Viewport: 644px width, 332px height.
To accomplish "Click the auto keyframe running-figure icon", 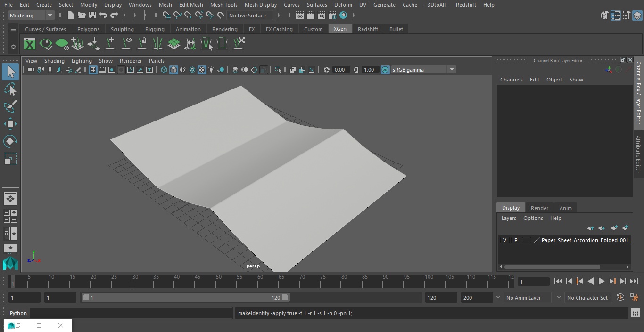I will pos(635,298).
